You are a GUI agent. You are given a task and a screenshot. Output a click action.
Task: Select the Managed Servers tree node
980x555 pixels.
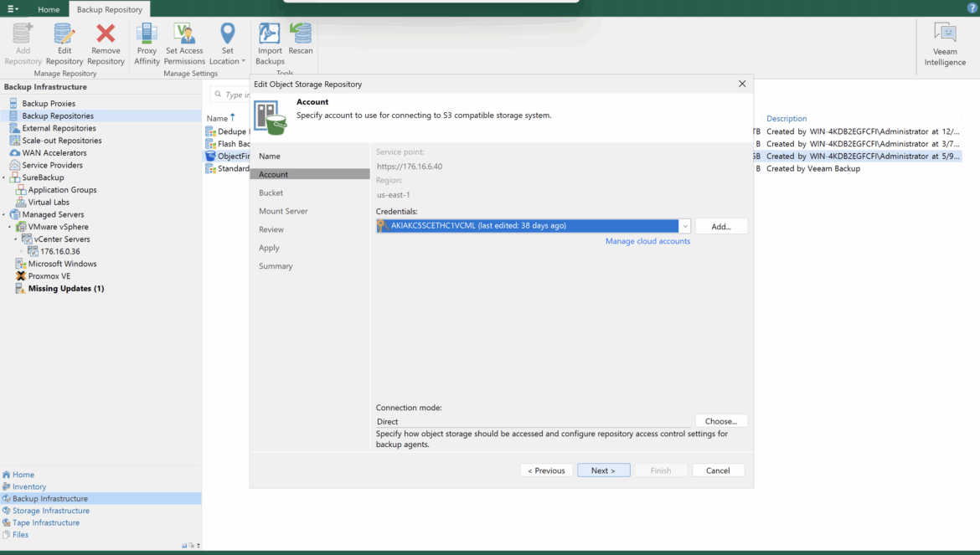point(53,214)
